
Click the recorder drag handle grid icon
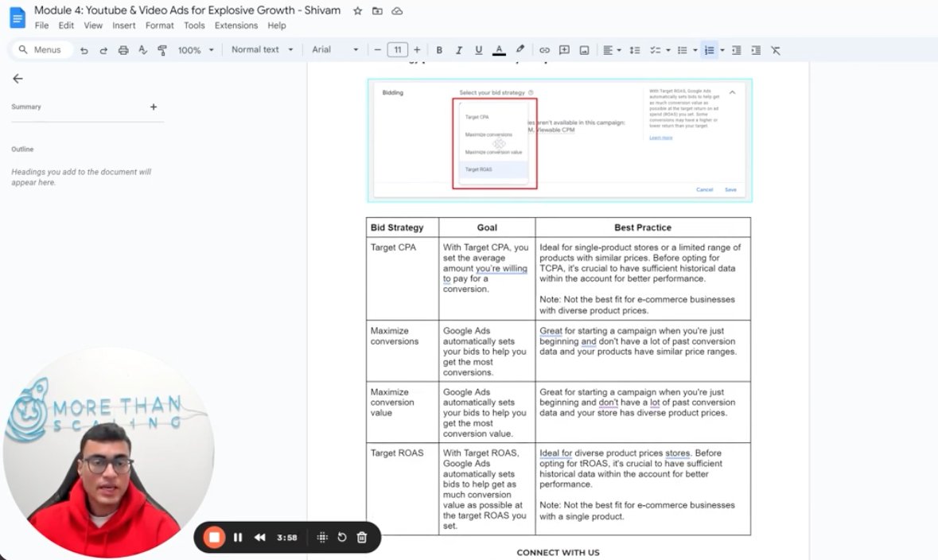pyautogui.click(x=322, y=537)
